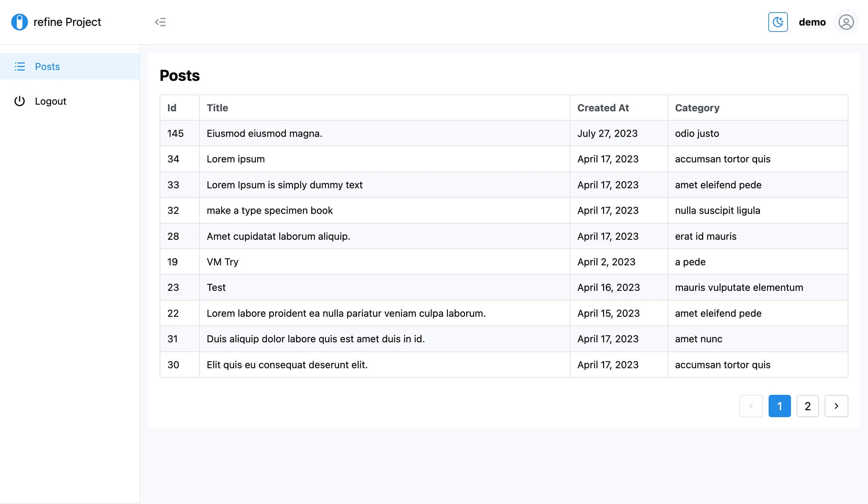Open page 2 of the posts table
Image resolution: width=868 pixels, height=504 pixels.
[x=807, y=406]
